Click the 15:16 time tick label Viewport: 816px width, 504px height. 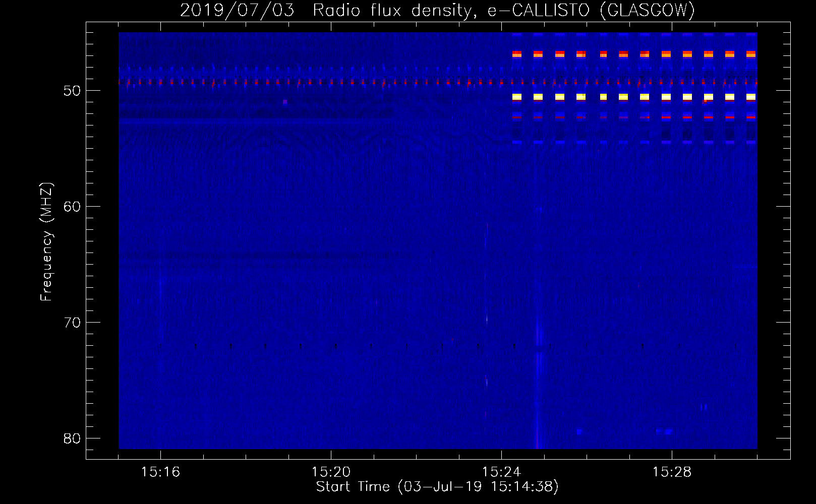tap(160, 472)
